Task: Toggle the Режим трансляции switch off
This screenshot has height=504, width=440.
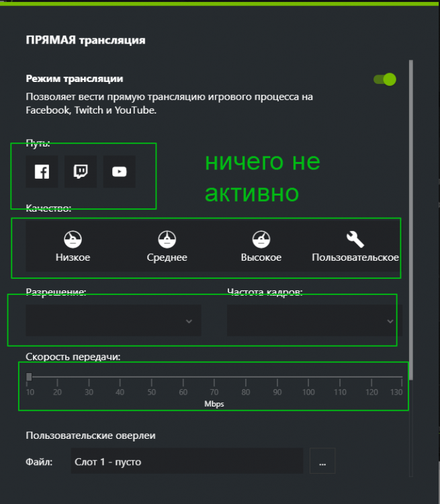Action: tap(385, 79)
